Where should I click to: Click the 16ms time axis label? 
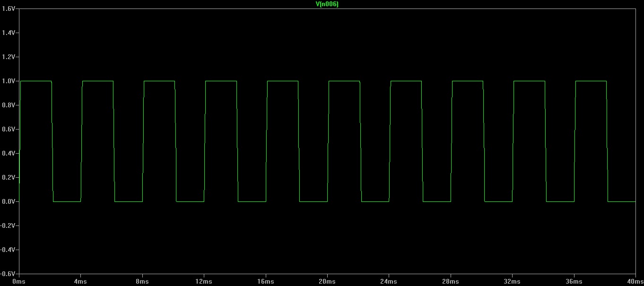pos(265,281)
